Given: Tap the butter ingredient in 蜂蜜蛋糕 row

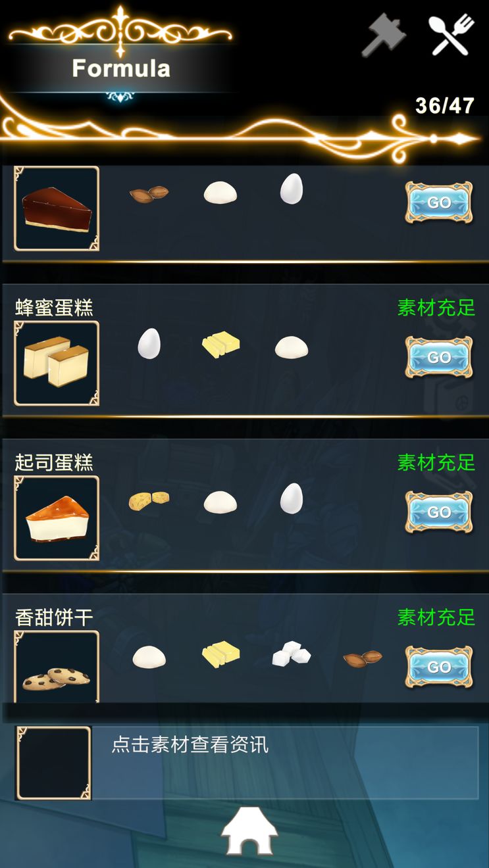Looking at the screenshot, I should 220,345.
